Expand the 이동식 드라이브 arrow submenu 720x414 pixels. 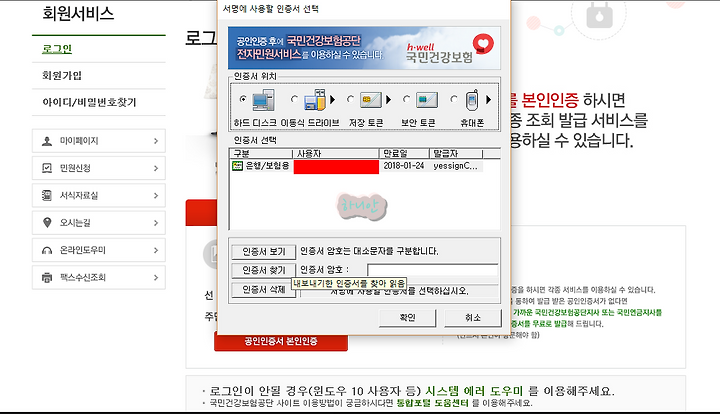coord(332,100)
